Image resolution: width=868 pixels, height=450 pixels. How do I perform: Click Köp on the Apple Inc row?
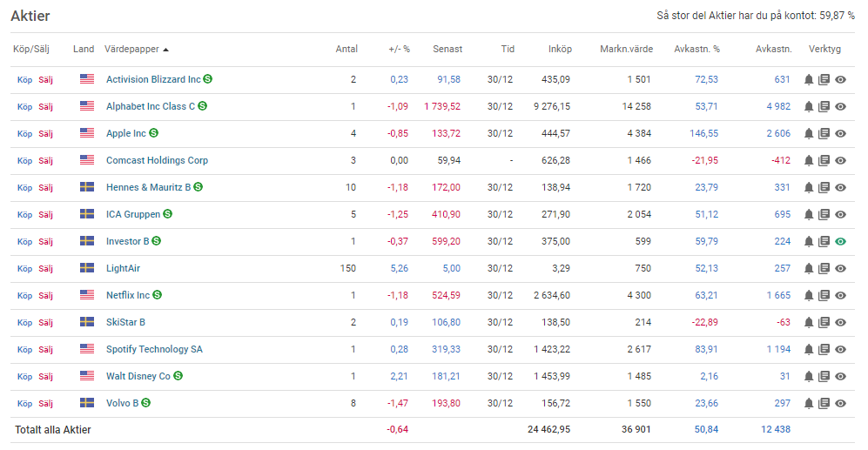25,133
